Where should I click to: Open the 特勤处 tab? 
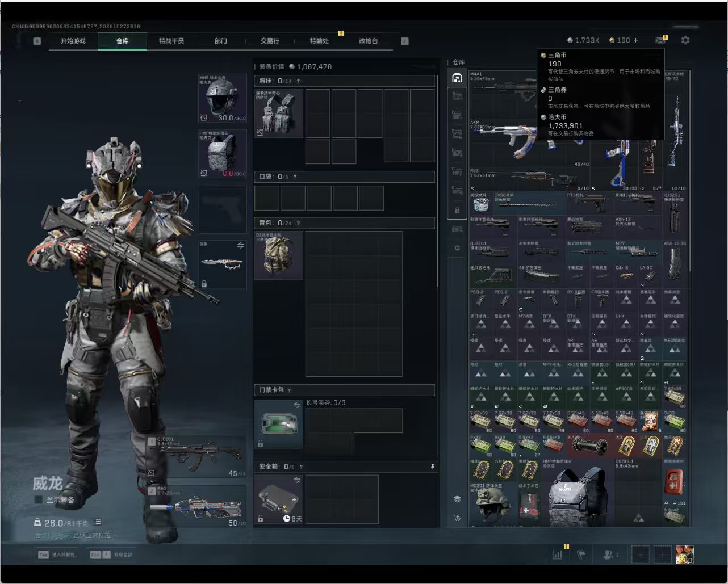pos(319,41)
